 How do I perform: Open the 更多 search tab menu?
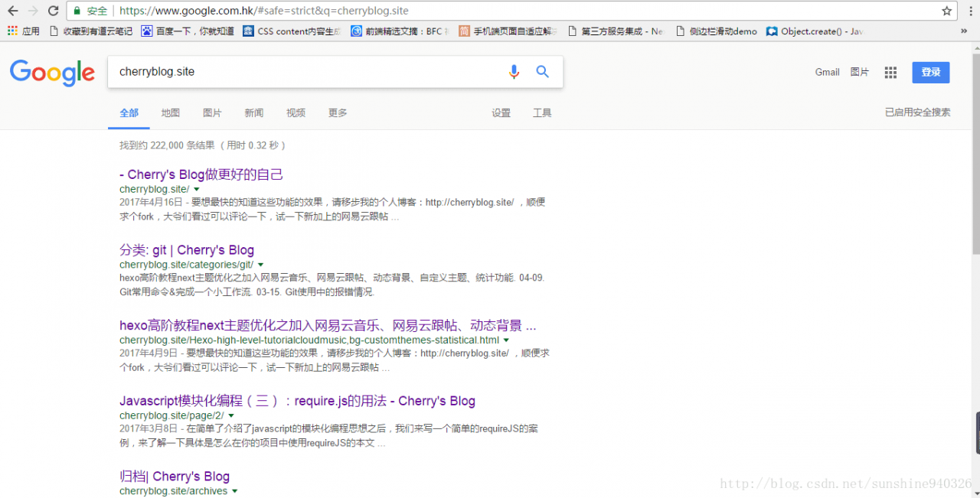(x=338, y=113)
